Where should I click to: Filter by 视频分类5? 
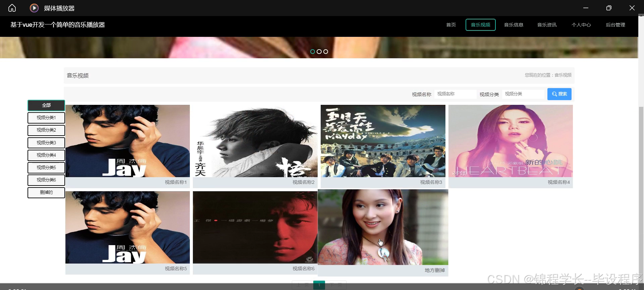tap(46, 167)
